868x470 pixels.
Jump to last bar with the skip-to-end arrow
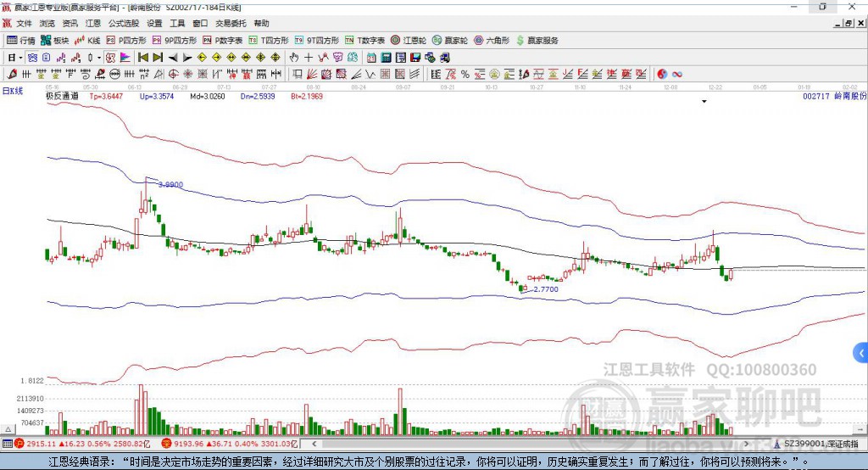point(158,58)
